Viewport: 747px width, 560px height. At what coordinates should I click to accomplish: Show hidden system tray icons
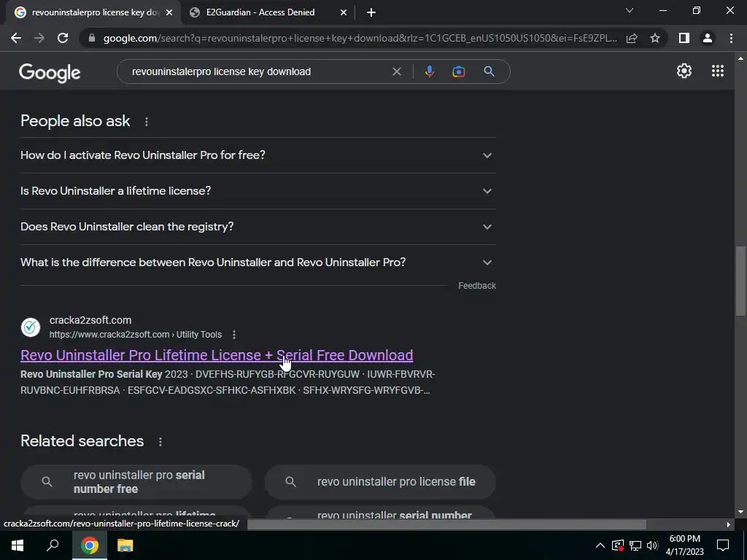pyautogui.click(x=600, y=545)
